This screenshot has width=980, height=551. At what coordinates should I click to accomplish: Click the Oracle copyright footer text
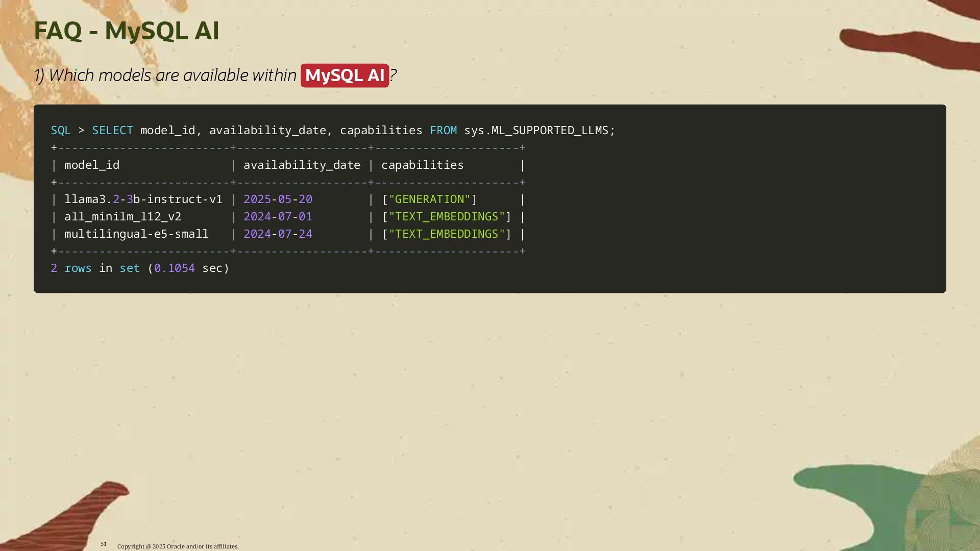(178, 546)
